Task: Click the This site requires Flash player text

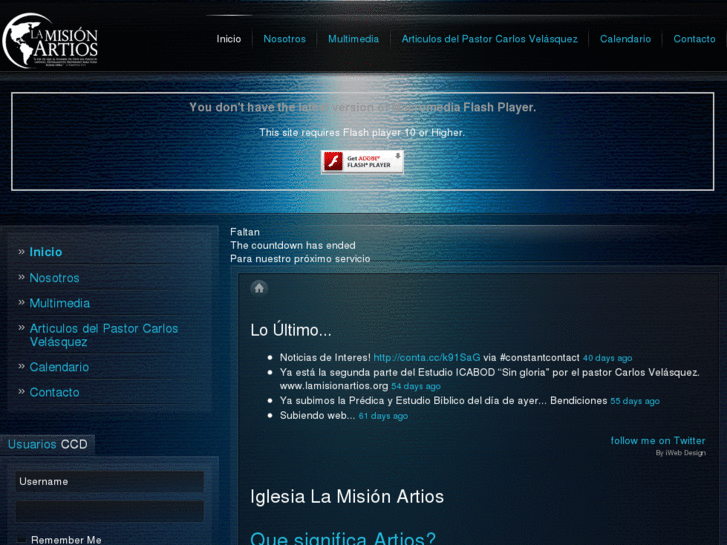Action: click(x=362, y=133)
